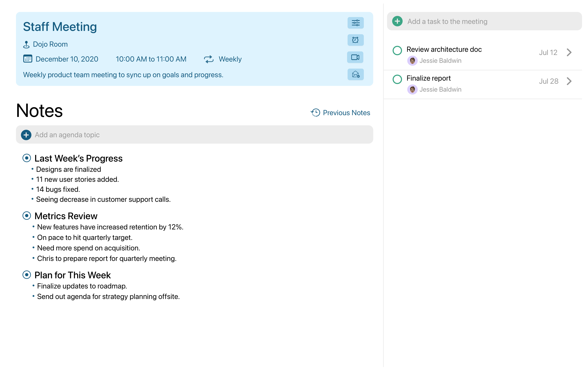The image size is (588, 378).
Task: Click the green plus add task icon
Action: click(397, 21)
